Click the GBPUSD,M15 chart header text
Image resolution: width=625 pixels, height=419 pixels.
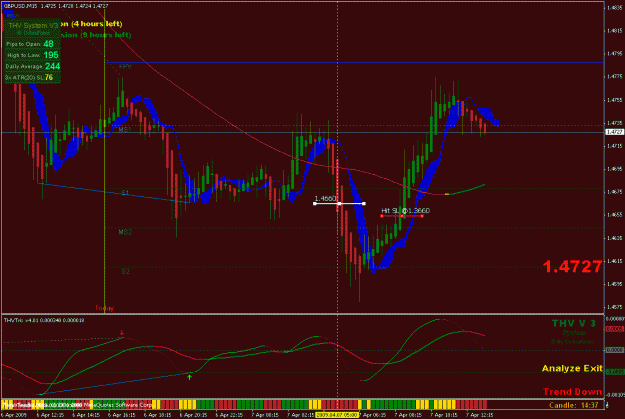(x=56, y=6)
